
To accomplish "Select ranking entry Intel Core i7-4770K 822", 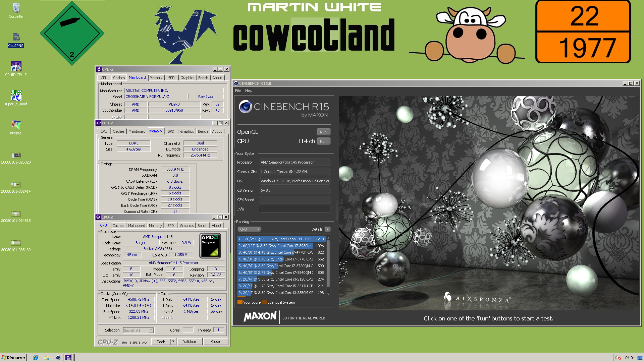I will (281, 252).
